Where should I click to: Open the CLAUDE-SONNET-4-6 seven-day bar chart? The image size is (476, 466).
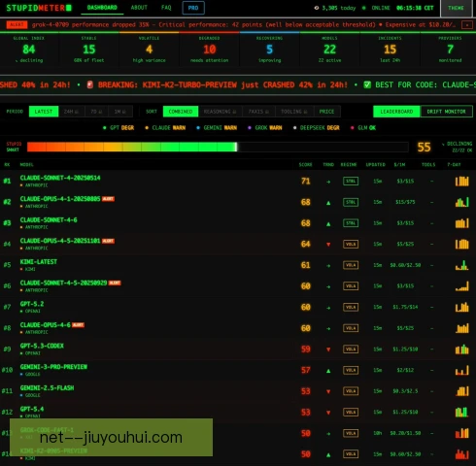pyautogui.click(x=461, y=223)
